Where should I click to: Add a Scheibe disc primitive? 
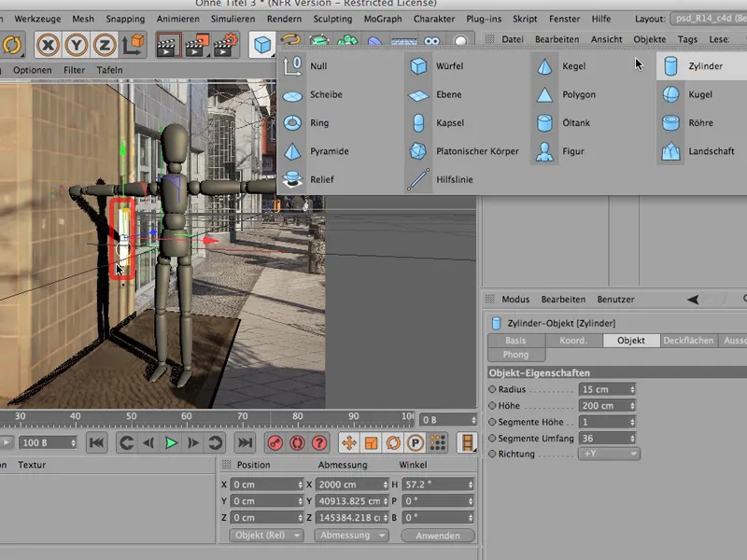pyautogui.click(x=313, y=94)
